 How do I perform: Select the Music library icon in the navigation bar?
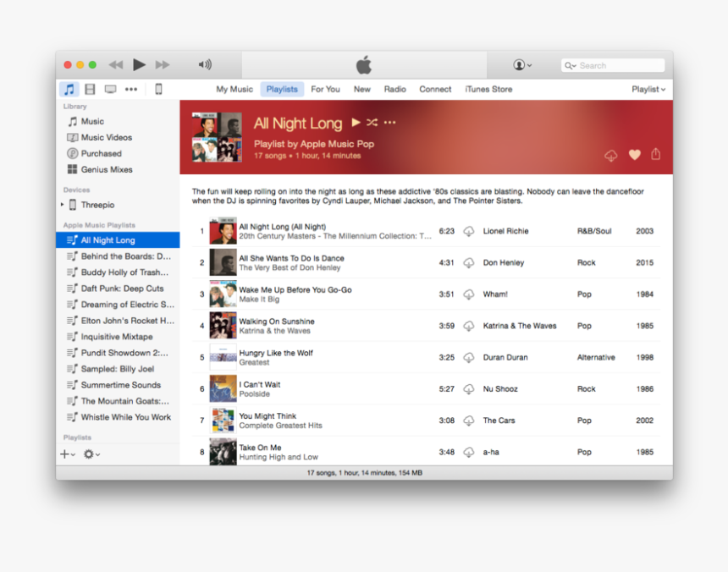[x=68, y=89]
